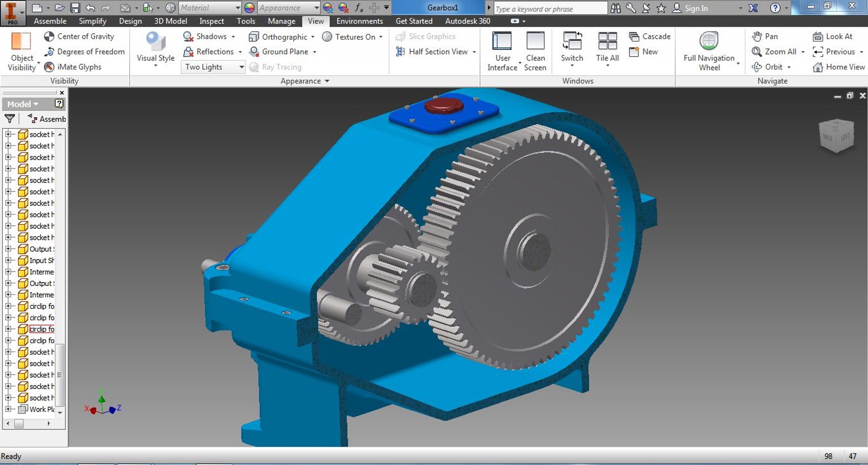This screenshot has width=868, height=465.
Task: Click the model browser filter icon
Action: pos(9,119)
